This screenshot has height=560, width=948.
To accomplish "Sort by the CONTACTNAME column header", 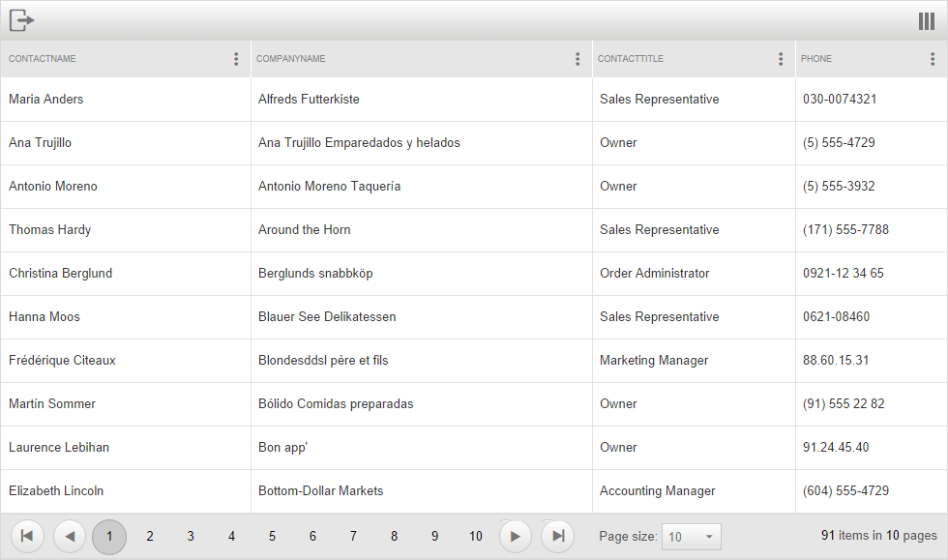I will (x=43, y=59).
